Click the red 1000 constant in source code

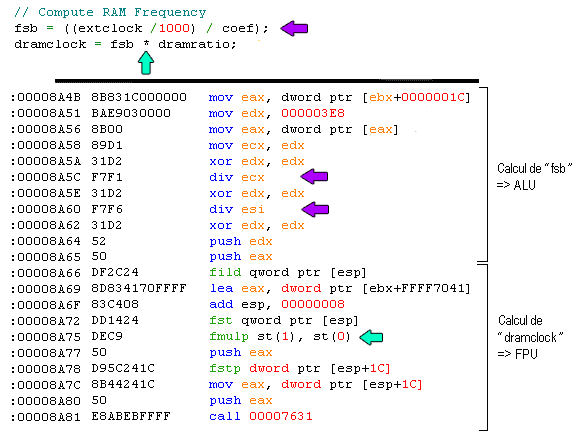click(x=174, y=28)
